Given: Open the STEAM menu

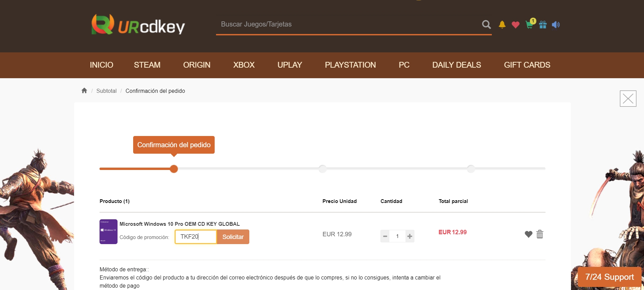Looking at the screenshot, I should (147, 65).
